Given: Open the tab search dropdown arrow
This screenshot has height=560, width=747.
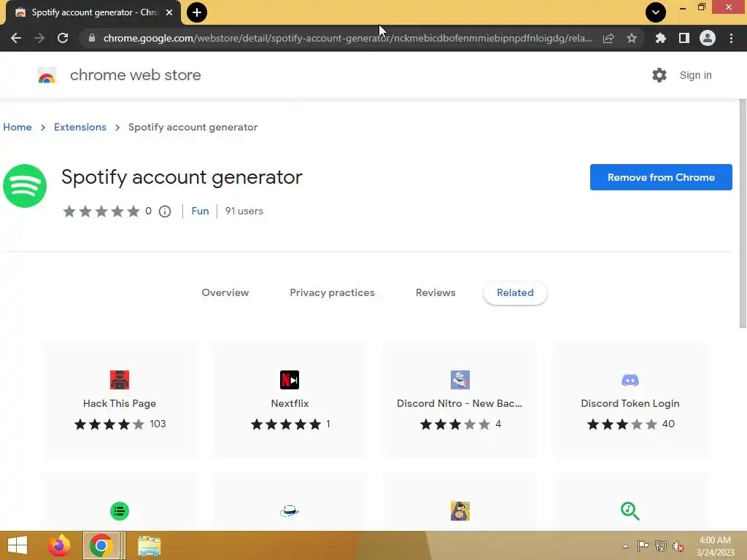Looking at the screenshot, I should (656, 12).
